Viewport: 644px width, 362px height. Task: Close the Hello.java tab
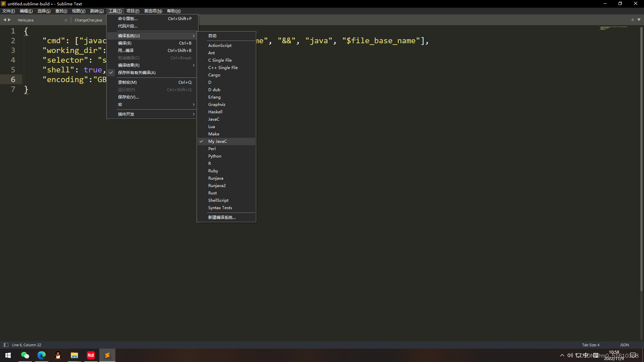pos(66,20)
